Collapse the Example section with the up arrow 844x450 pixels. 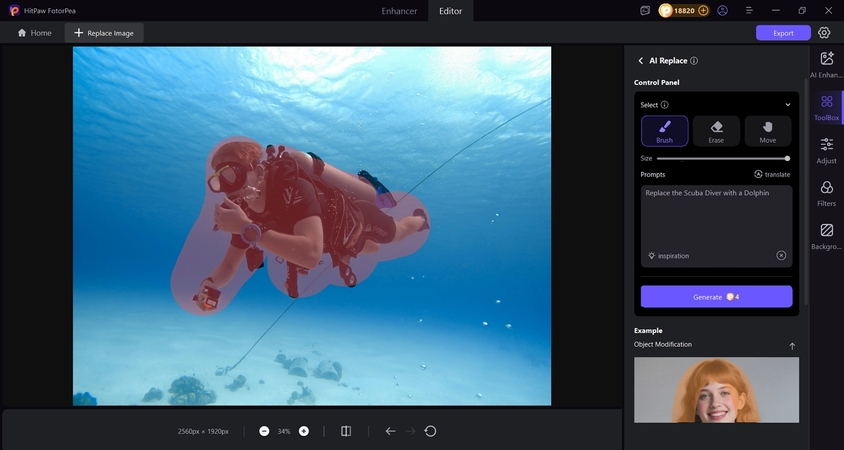click(x=792, y=346)
